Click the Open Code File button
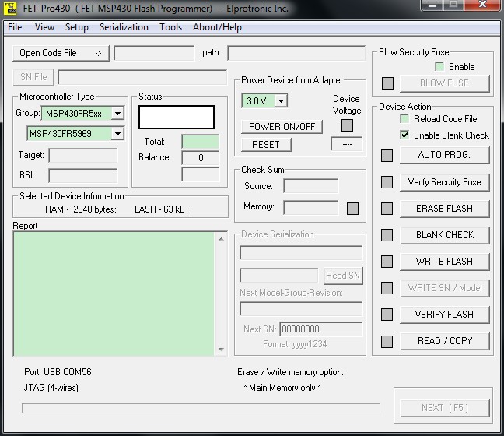This screenshot has height=436, width=504. coord(61,53)
